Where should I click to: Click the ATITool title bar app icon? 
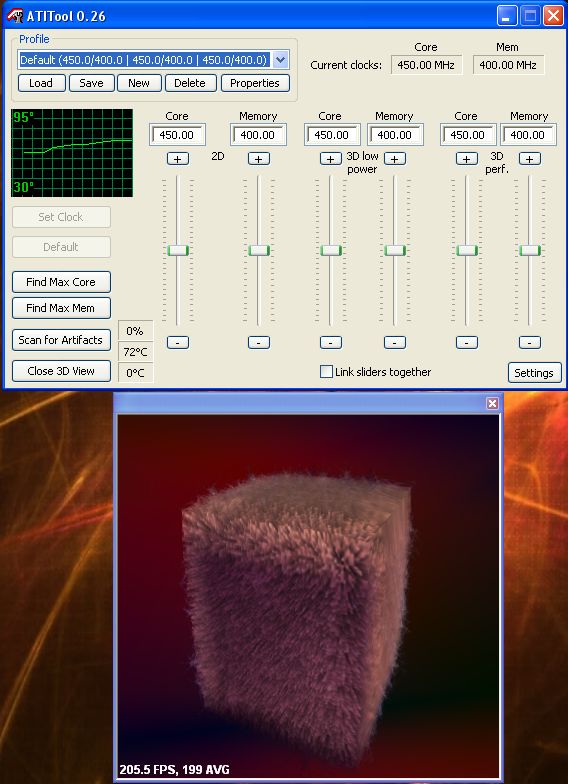14,16
